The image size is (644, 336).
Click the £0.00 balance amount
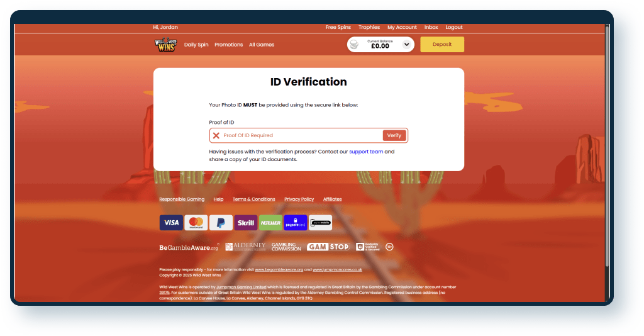tap(380, 47)
